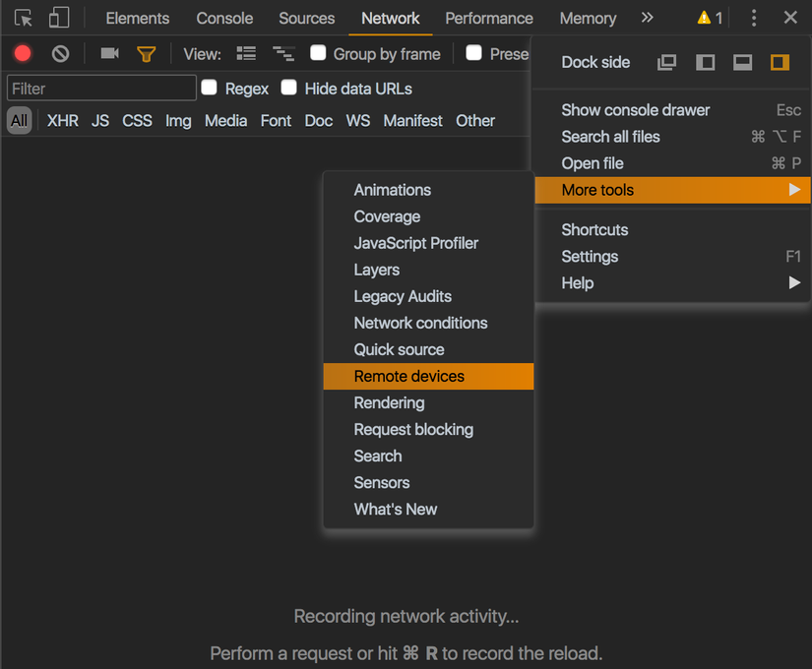Viewport: 812px width, 669px height.
Task: Open Settings from the menu
Action: coord(590,257)
